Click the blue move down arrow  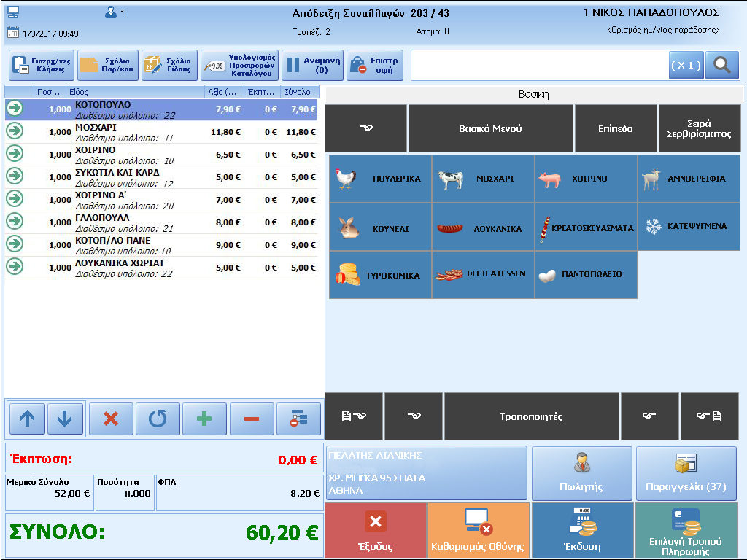click(65, 419)
